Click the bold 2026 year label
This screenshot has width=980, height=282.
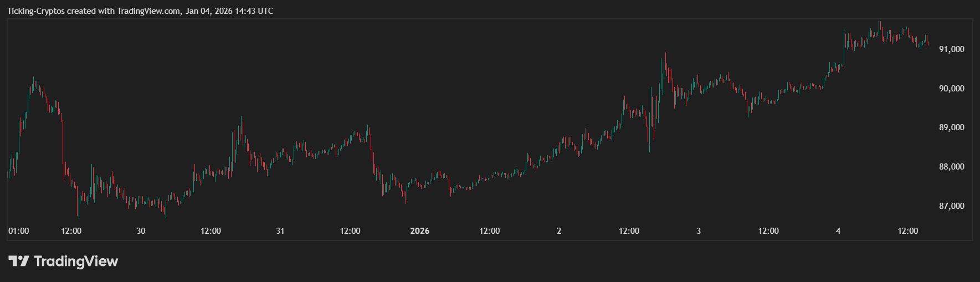coord(419,231)
